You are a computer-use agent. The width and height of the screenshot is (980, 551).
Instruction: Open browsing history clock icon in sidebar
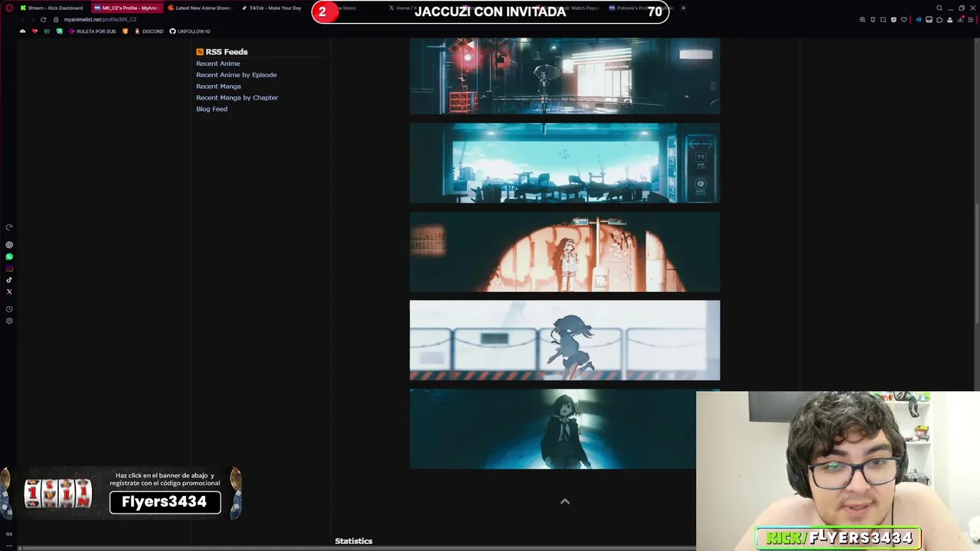click(x=9, y=309)
